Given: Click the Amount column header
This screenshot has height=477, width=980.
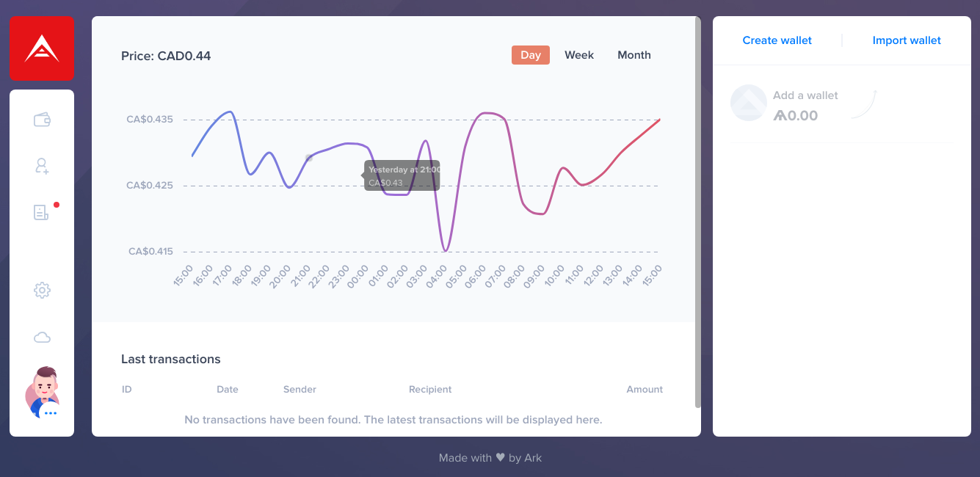Looking at the screenshot, I should [645, 390].
